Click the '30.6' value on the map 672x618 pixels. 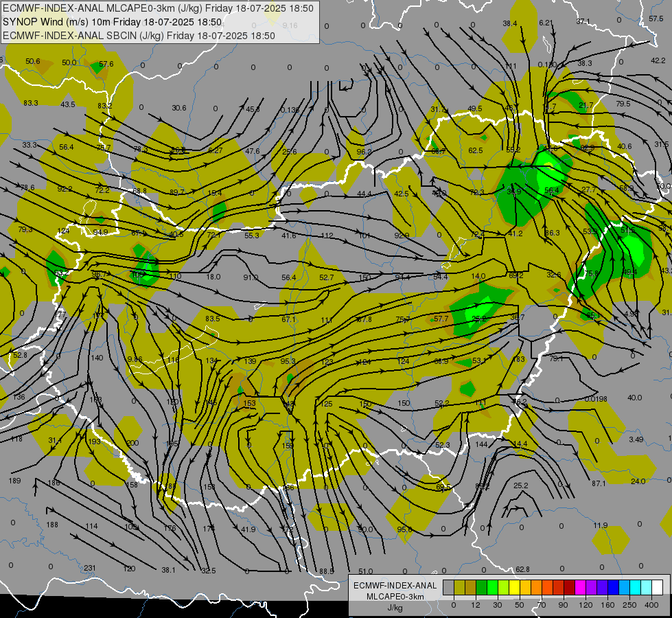[x=179, y=108]
